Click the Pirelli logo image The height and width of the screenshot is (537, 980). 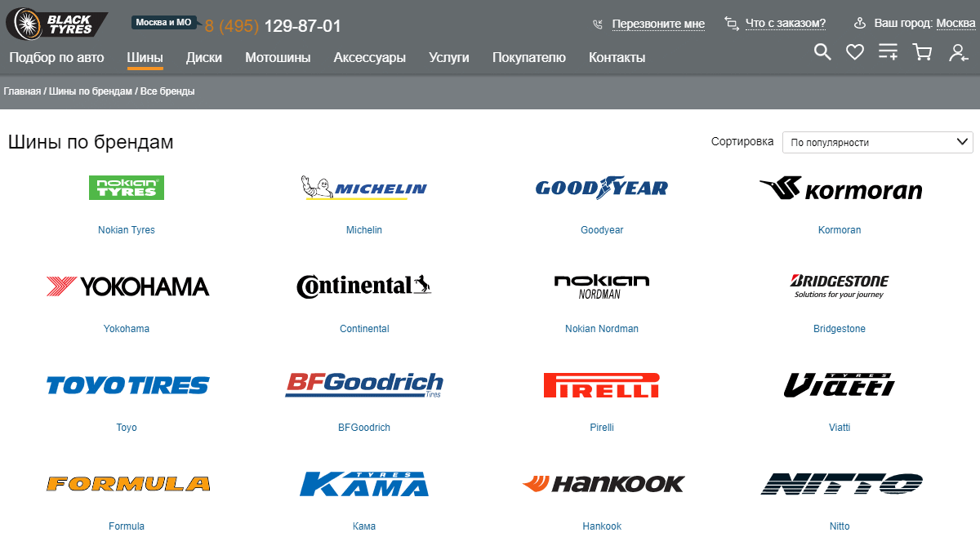pyautogui.click(x=602, y=385)
